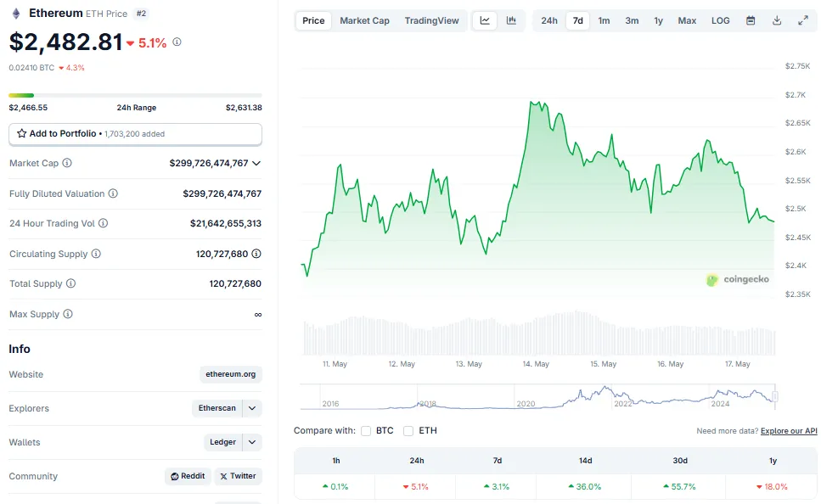
Task: Open ethereum.org website link
Action: 230,374
